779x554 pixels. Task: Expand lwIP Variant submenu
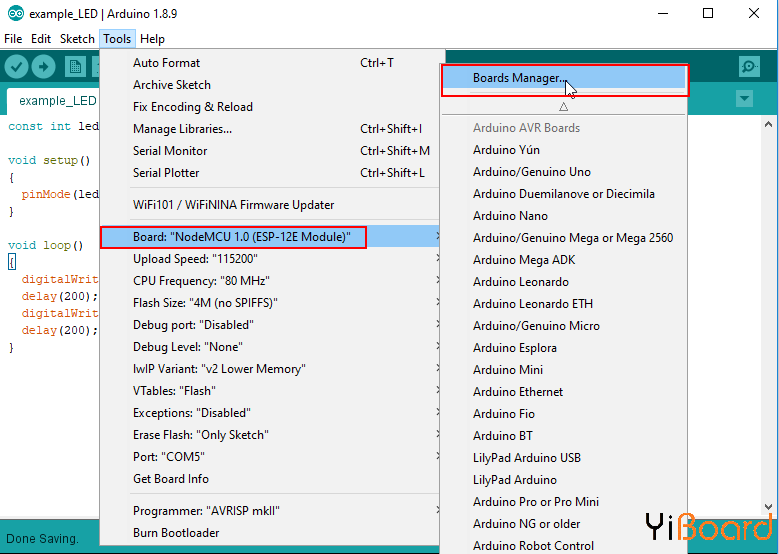coord(270,369)
